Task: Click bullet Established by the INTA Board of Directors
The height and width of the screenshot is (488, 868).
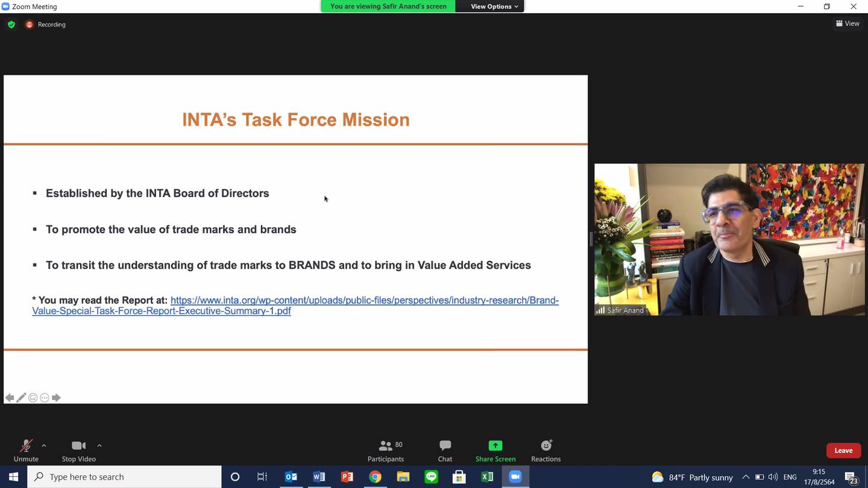Action: [x=157, y=193]
